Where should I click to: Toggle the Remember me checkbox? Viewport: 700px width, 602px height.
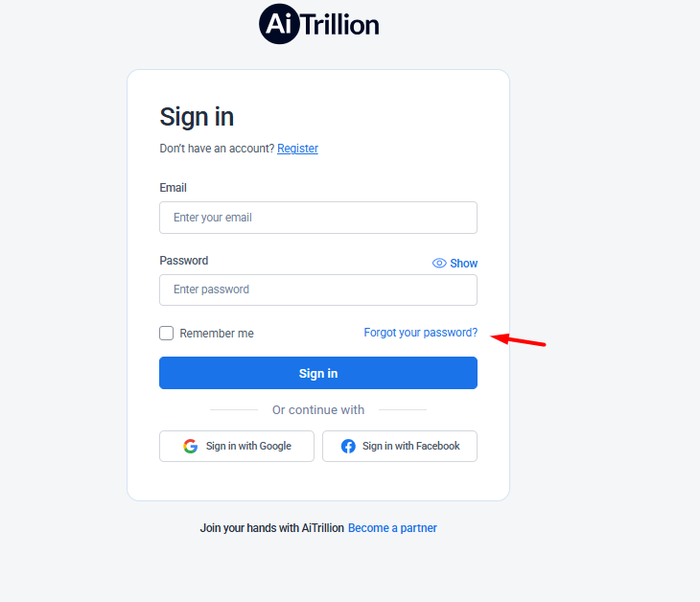coord(167,333)
